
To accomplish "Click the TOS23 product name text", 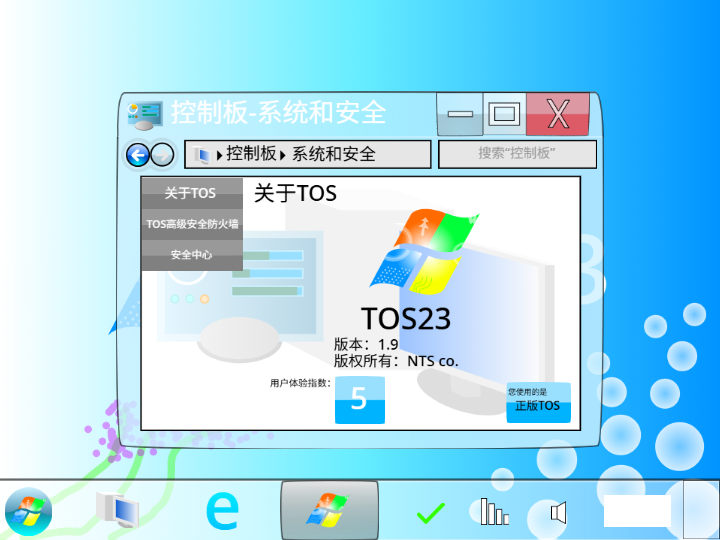I will click(x=406, y=319).
